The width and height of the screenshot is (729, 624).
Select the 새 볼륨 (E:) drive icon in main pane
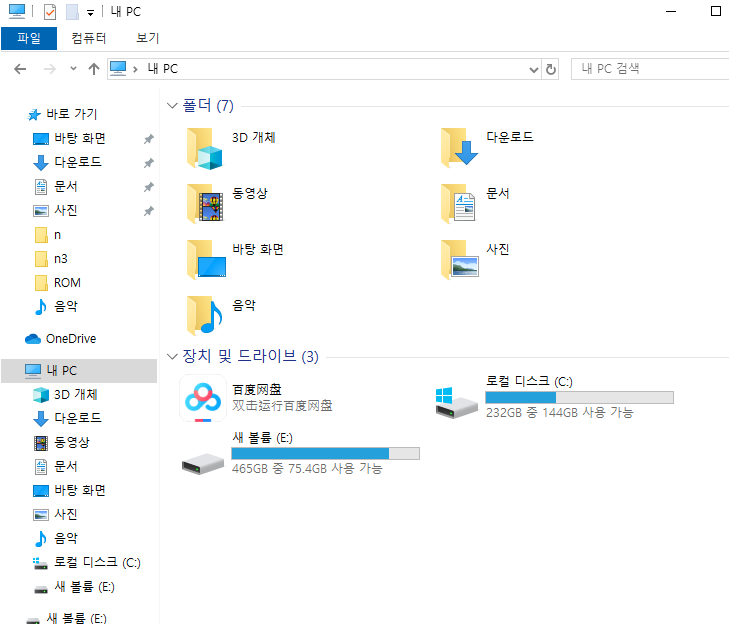203,464
